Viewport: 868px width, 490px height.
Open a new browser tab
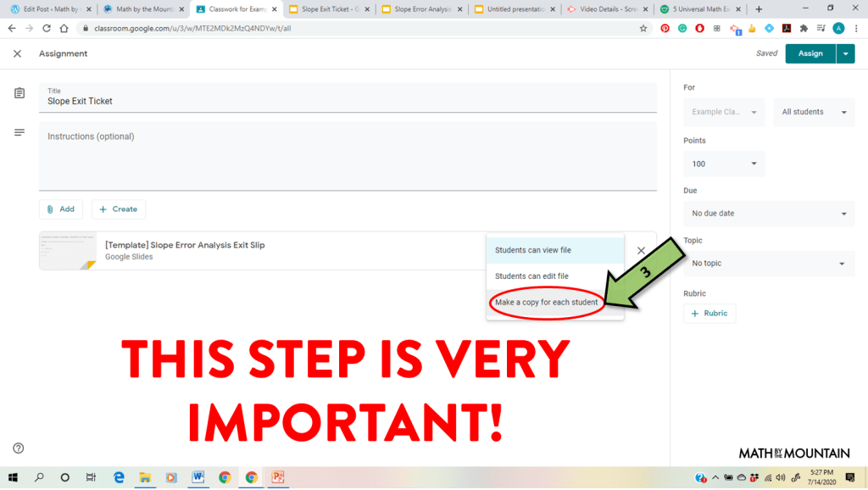click(759, 9)
